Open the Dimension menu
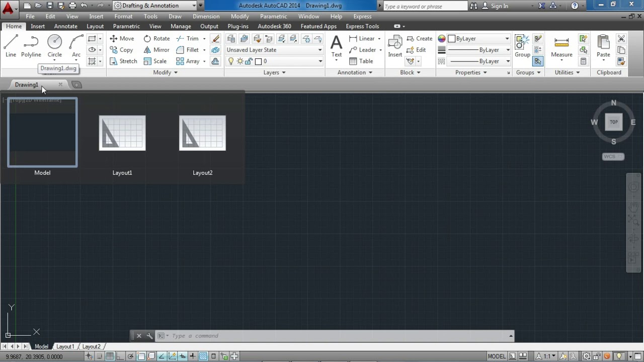The height and width of the screenshot is (362, 644). [206, 16]
